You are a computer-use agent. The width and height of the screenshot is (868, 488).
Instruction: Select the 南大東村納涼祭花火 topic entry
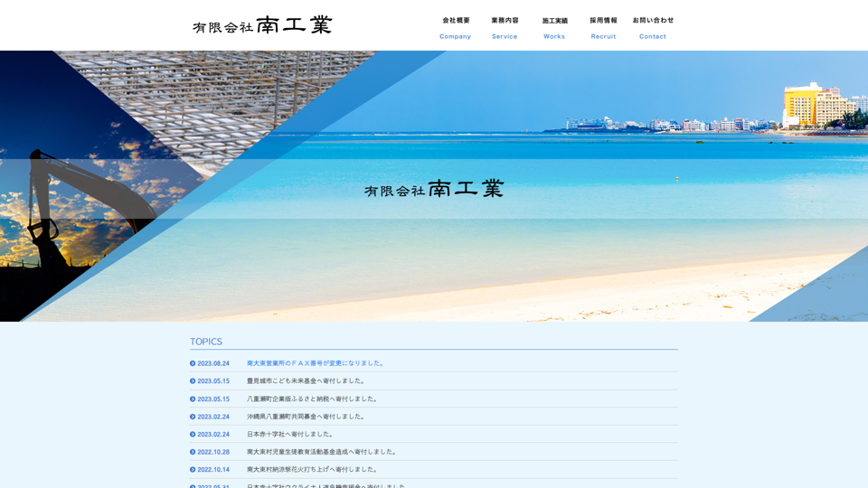pyautogui.click(x=312, y=470)
